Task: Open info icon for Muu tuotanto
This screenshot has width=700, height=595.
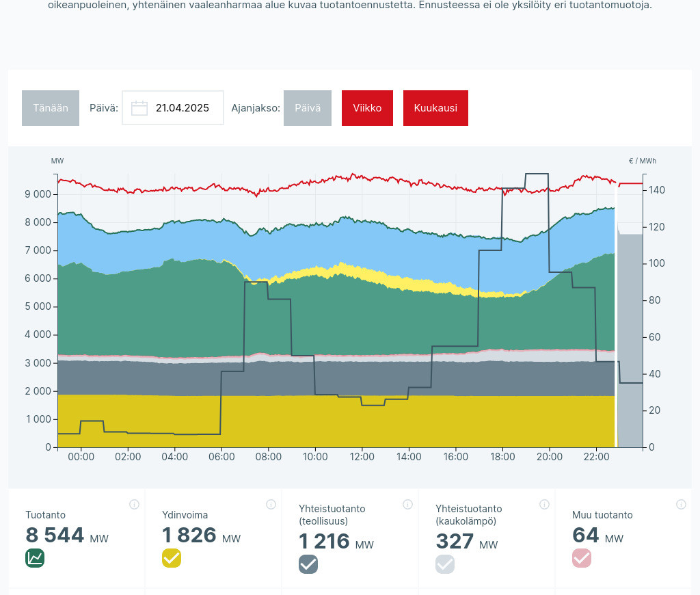Action: click(681, 505)
